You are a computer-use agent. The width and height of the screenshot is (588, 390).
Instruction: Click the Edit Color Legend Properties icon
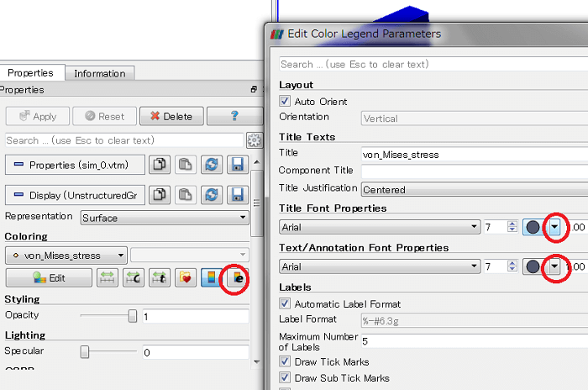pyautogui.click(x=238, y=278)
